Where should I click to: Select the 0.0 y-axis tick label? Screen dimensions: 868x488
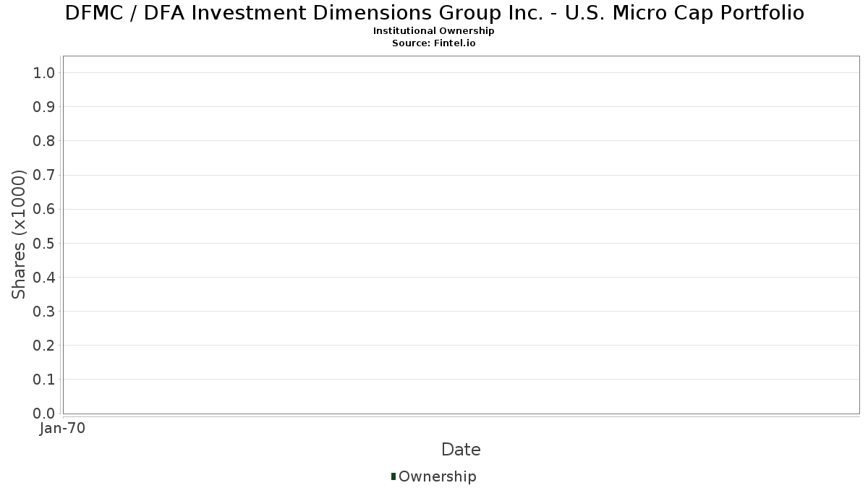(x=44, y=414)
